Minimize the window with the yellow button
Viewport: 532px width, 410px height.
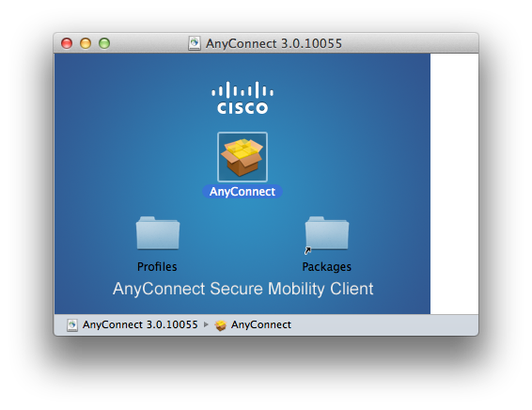pos(86,43)
